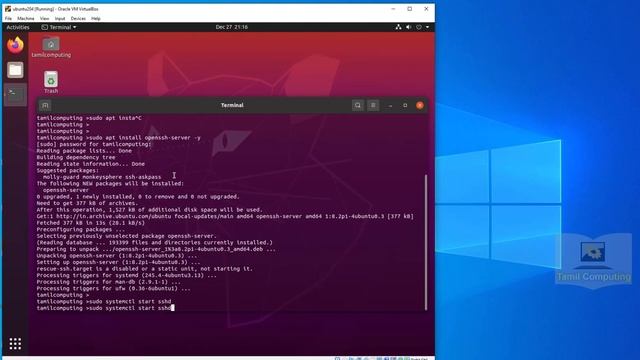640x360 pixels.
Task: Click the '[sudo] password for tamilcomputing:' line
Action: click(94, 144)
